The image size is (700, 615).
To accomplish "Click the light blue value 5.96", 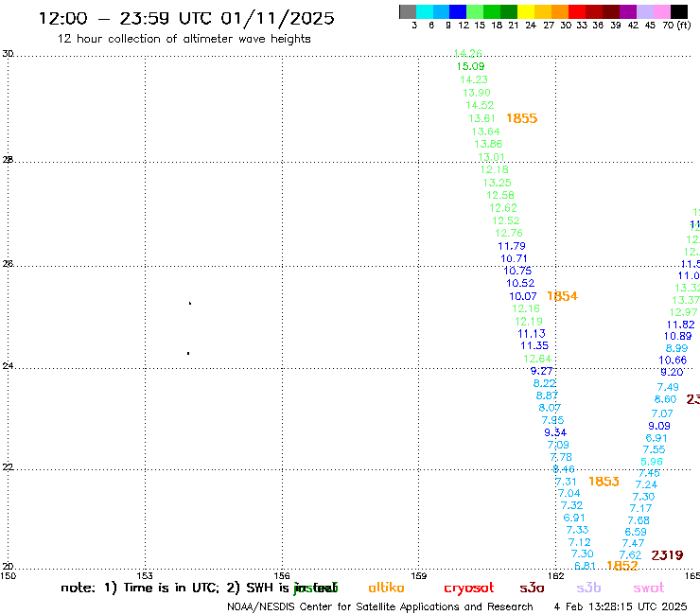I will [x=652, y=462].
